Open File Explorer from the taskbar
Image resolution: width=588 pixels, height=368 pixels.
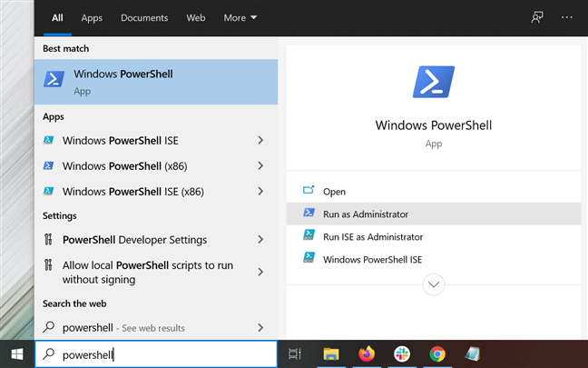pos(331,353)
